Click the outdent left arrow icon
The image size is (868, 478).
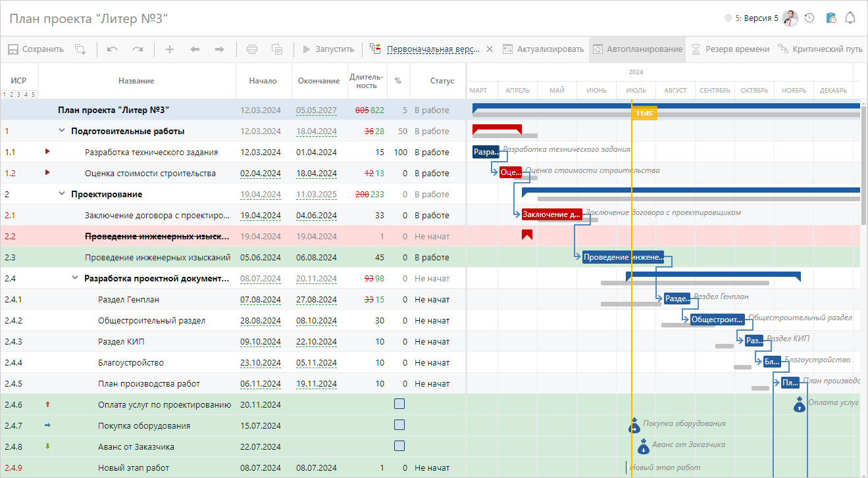pyautogui.click(x=195, y=49)
